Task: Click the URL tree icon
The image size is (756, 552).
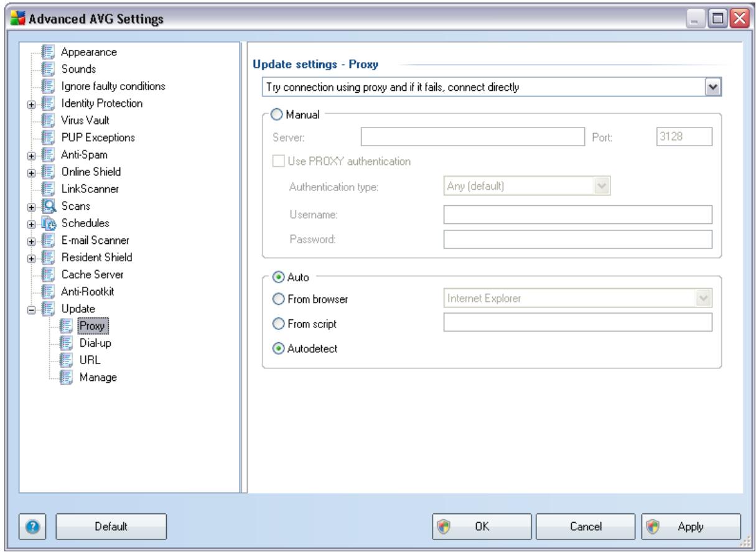Action: [x=67, y=359]
